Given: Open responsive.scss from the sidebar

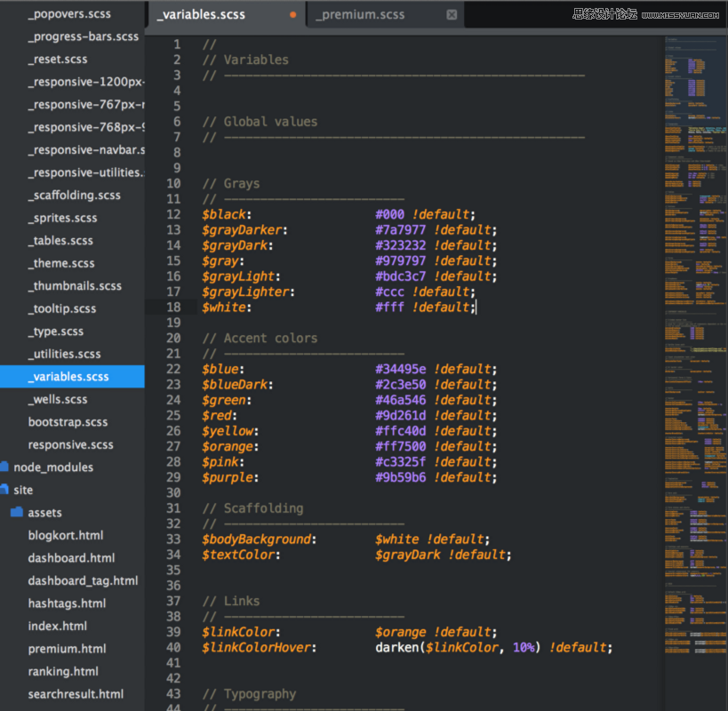Looking at the screenshot, I should (x=70, y=444).
